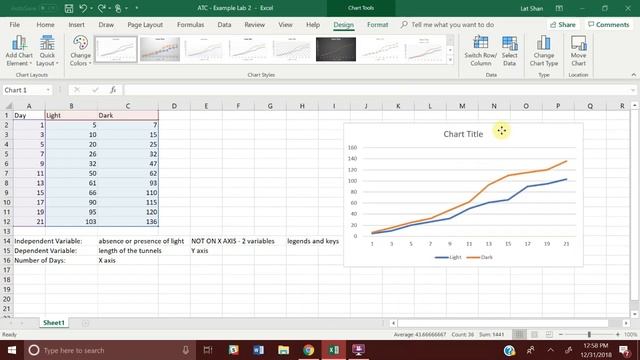Apply the second gray chart style
This screenshot has height=360, width=640.
tap(160, 49)
